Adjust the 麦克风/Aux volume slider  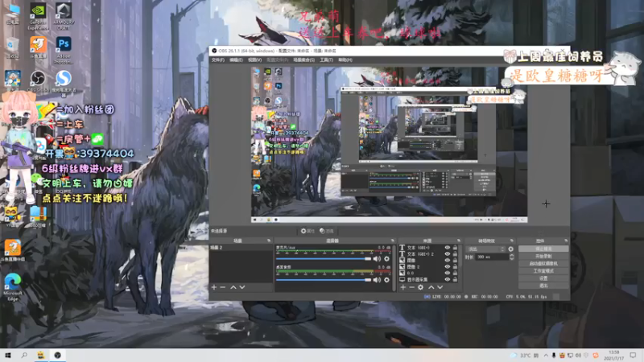coord(324,258)
